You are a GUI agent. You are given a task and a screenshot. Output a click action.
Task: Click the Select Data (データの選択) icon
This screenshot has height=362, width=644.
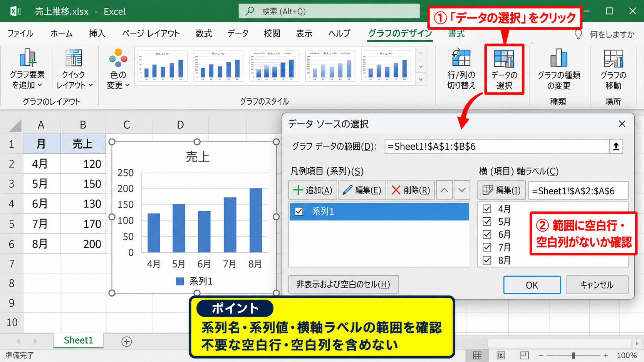504,58
